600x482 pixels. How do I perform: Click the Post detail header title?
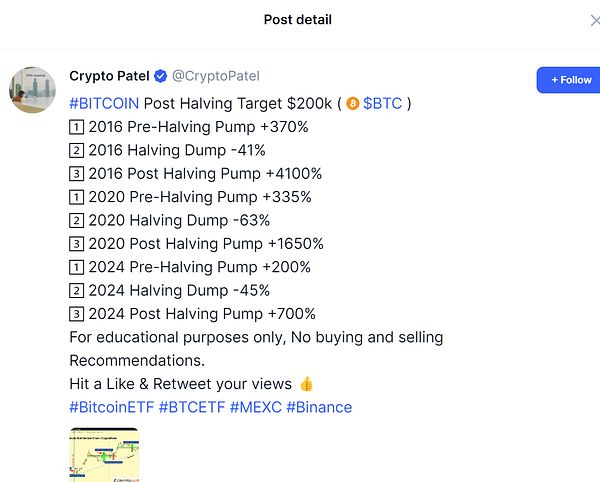(x=298, y=20)
